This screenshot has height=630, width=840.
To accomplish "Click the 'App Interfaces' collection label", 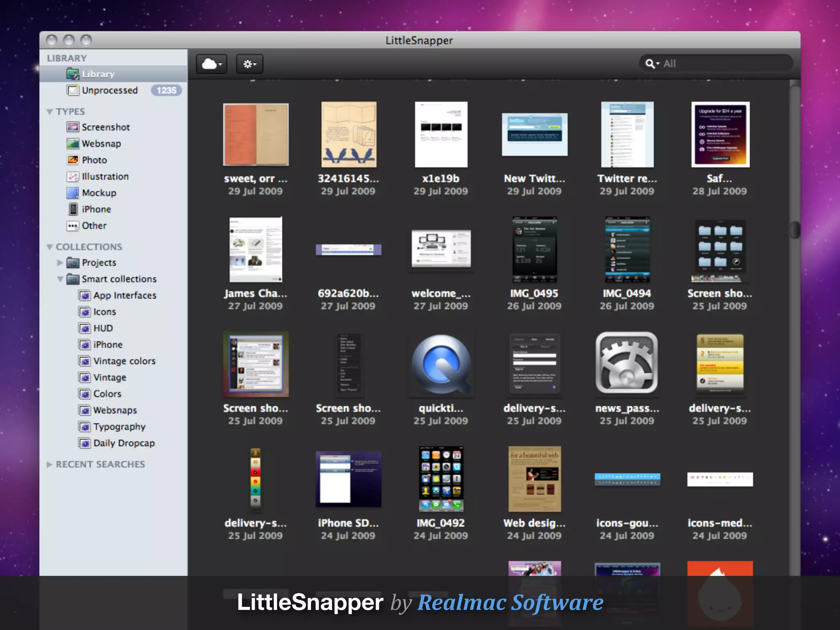I will tap(125, 296).
